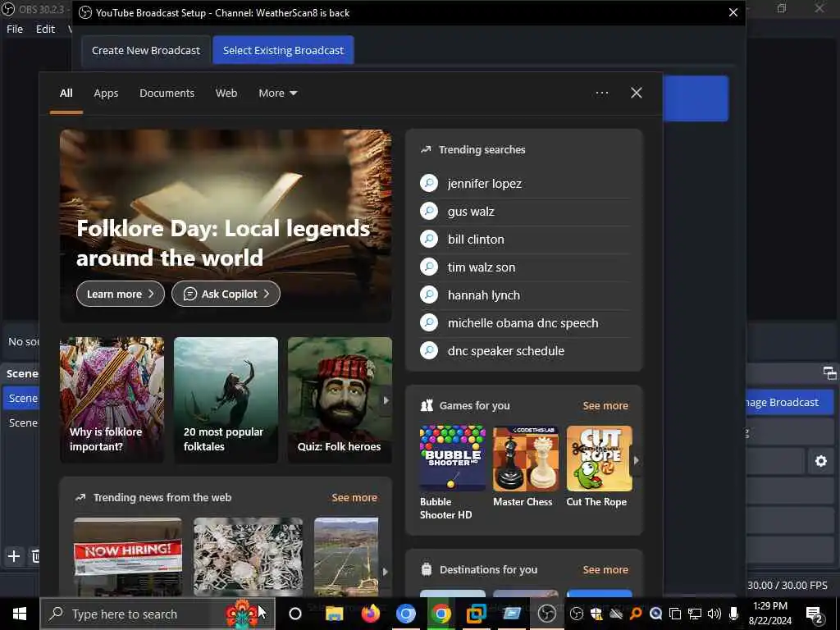Click the trash icon under Scenes
The image size is (840, 630).
(x=35, y=557)
